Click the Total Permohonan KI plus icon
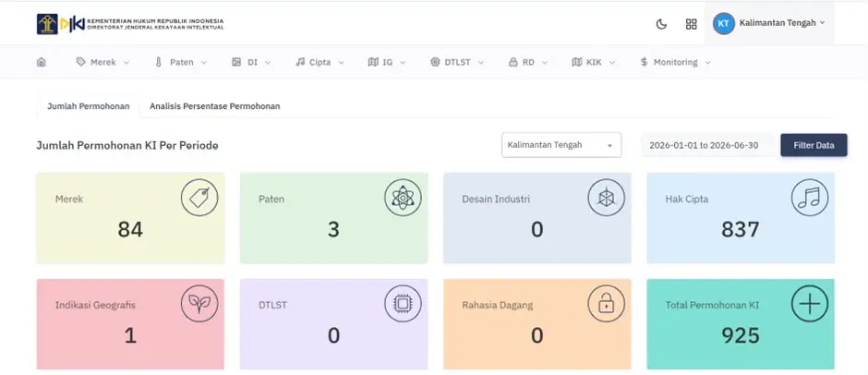Viewport: 868px width, 375px height. 809,304
